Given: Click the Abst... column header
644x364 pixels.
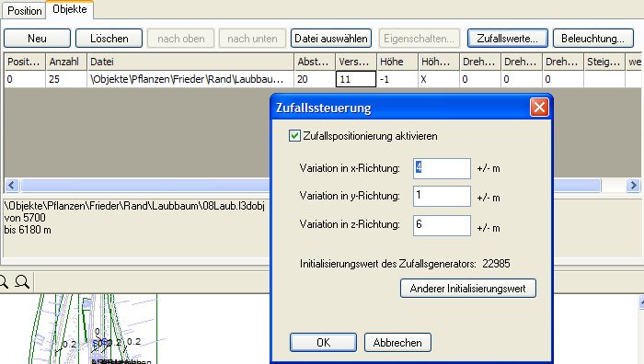Looking at the screenshot, I should pos(315,62).
